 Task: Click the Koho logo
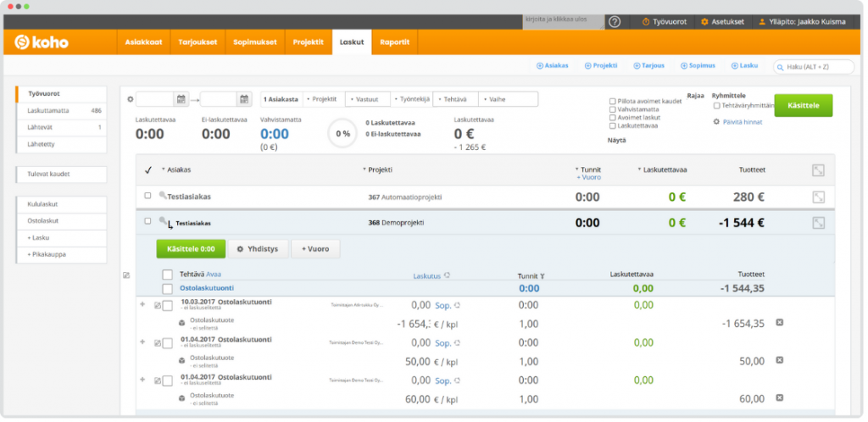tap(41, 42)
